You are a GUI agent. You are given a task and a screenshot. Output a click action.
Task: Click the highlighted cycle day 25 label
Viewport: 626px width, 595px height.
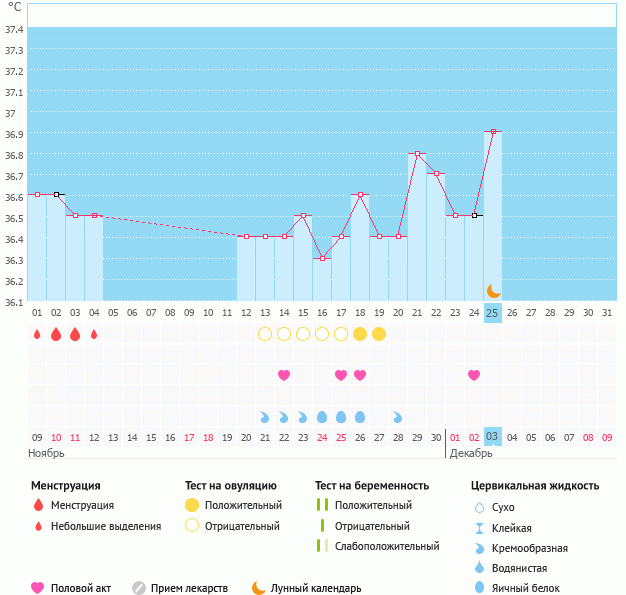[x=493, y=312]
